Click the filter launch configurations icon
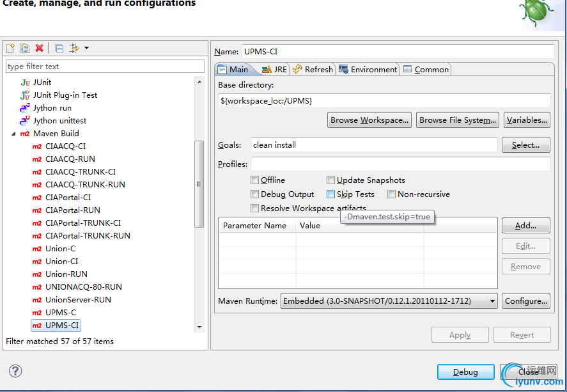This screenshot has height=392, width=567. (x=74, y=48)
